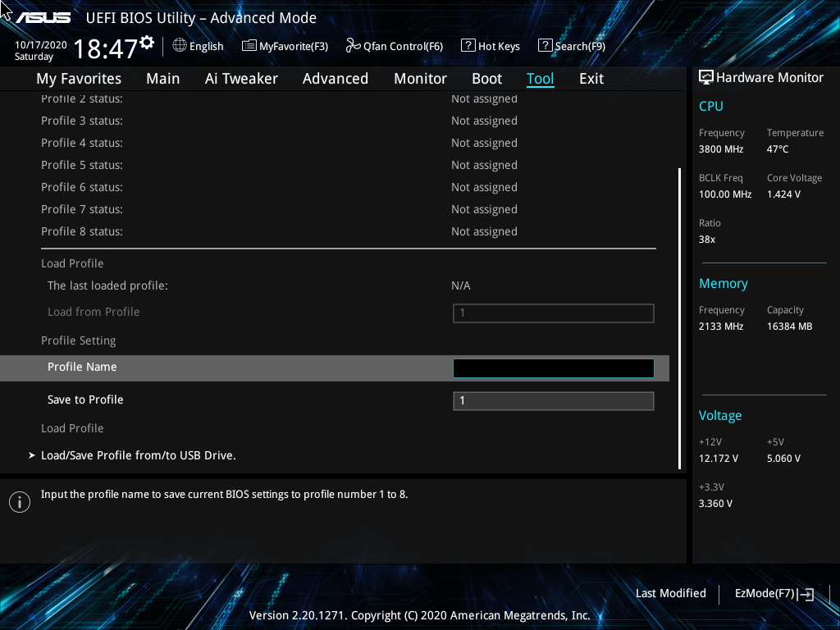Click the 10/17/2020 date text
The image size is (840, 630).
pyautogui.click(x=41, y=45)
